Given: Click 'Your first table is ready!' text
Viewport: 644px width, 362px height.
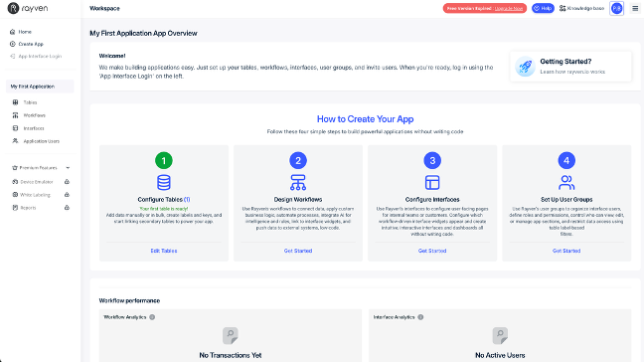Looking at the screenshot, I should coord(163,209).
